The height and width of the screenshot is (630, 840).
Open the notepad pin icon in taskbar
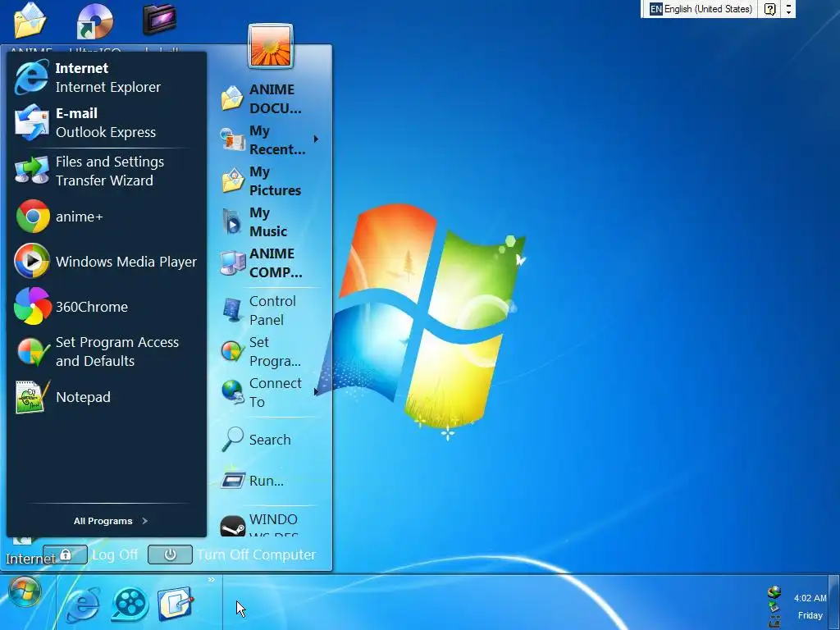coord(176,605)
